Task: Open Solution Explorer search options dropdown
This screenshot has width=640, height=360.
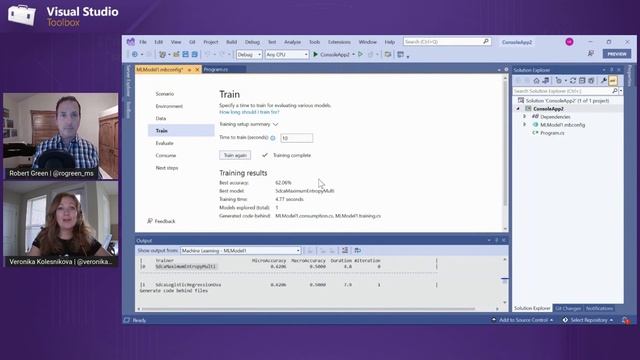Action: (x=621, y=91)
